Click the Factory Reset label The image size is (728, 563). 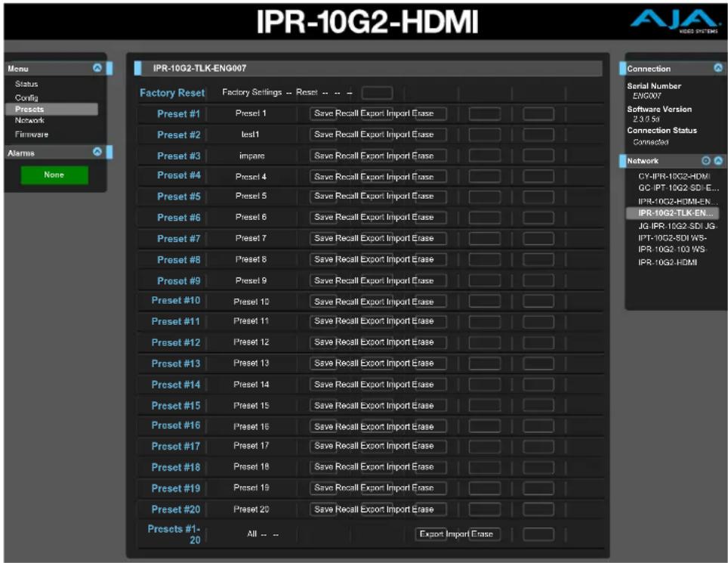(172, 93)
